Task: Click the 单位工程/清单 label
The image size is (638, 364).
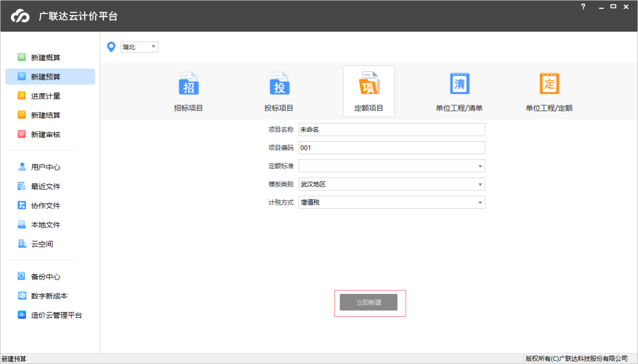Action: point(459,108)
